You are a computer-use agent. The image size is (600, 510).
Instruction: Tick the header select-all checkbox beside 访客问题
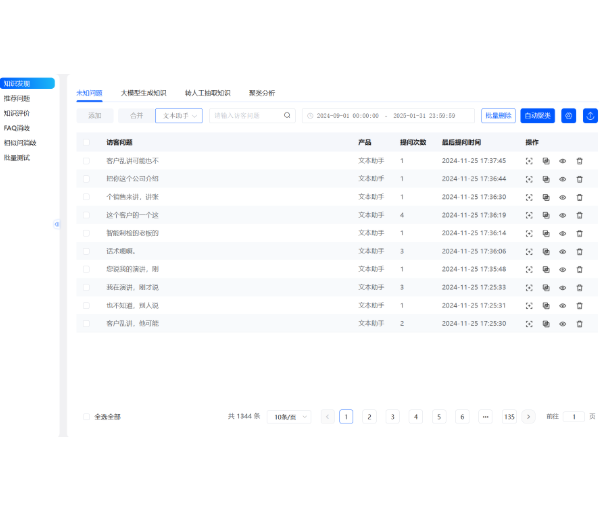tap(86, 142)
